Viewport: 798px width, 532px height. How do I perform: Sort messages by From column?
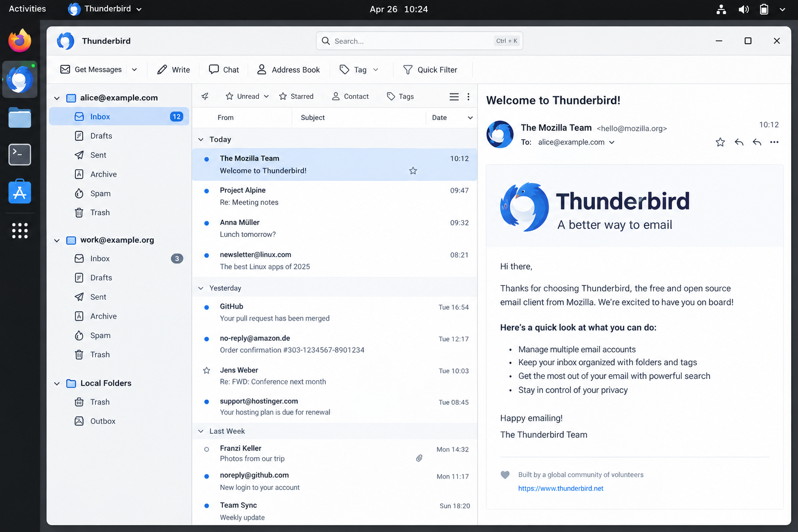225,118
